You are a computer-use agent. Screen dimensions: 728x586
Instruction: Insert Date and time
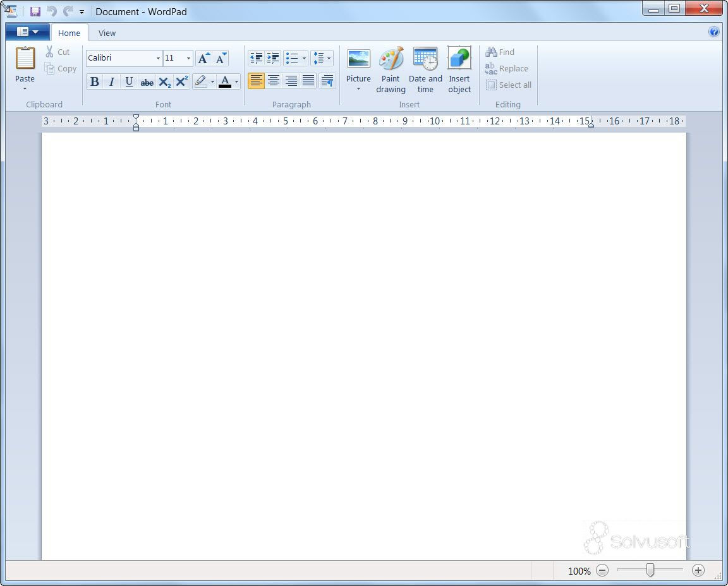pos(425,69)
